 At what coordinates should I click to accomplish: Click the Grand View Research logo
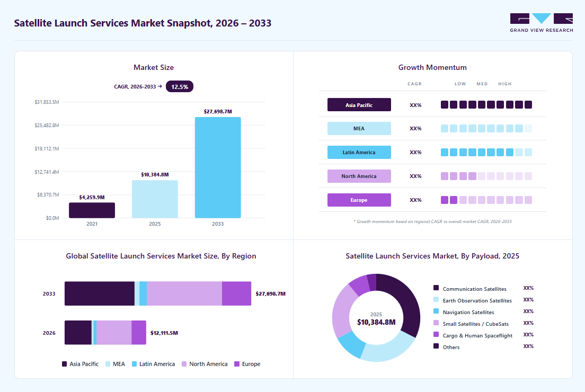tap(542, 23)
